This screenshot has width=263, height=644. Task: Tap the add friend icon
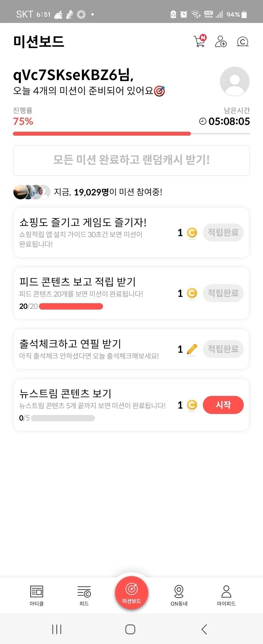pyautogui.click(x=221, y=42)
